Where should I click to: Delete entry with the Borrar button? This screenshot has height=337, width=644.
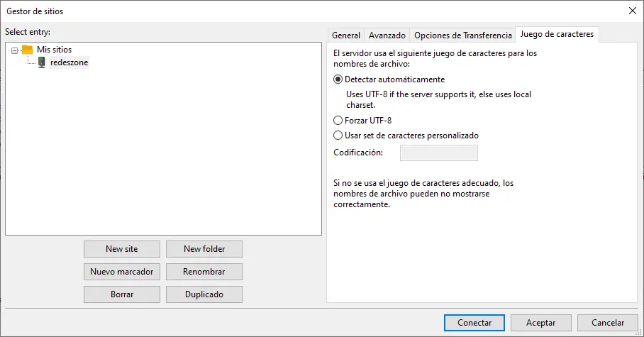click(x=122, y=294)
